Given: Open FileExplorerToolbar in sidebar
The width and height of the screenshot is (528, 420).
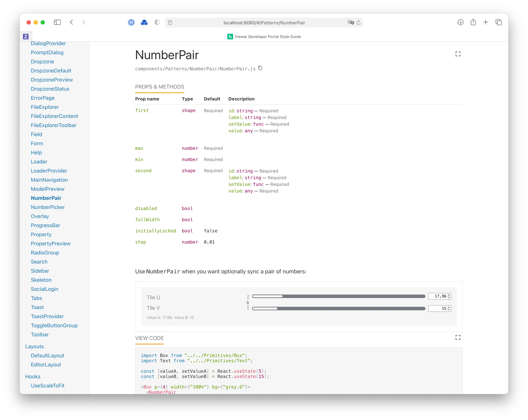Looking at the screenshot, I should (54, 125).
